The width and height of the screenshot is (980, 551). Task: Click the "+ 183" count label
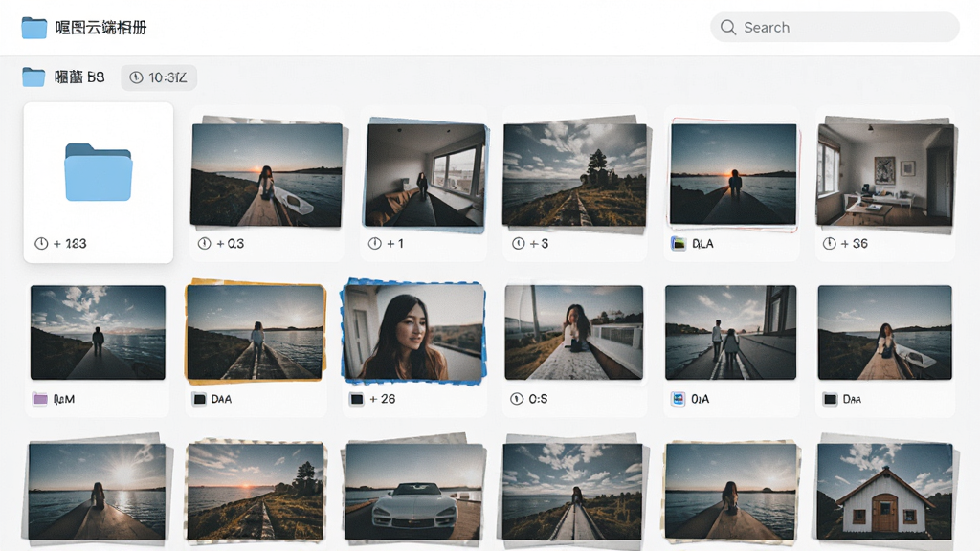(x=70, y=244)
